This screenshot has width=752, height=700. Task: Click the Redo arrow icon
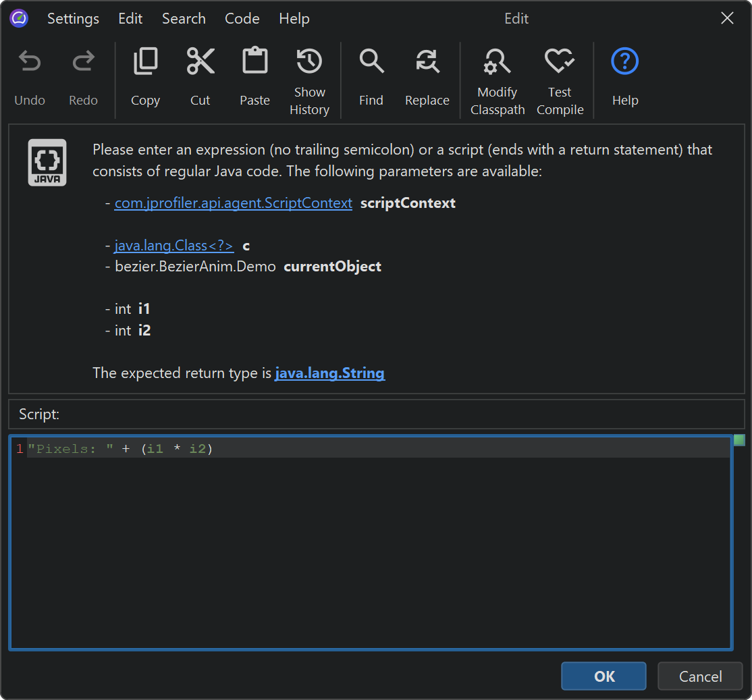click(x=83, y=63)
